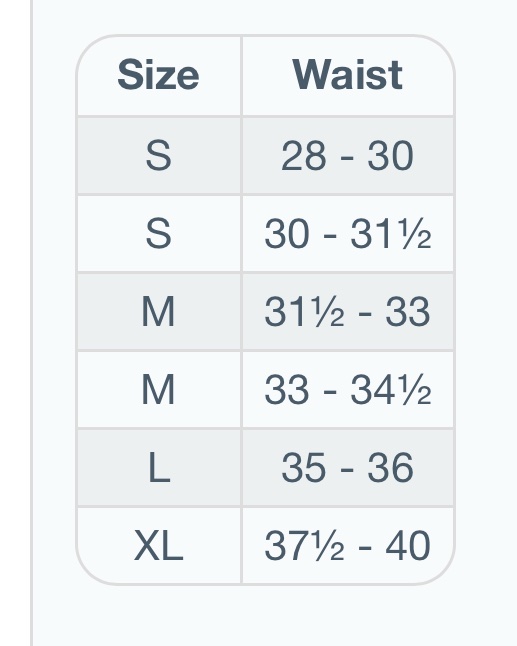Select the M size beside 31½ - 33
517x646 pixels.
(x=159, y=311)
